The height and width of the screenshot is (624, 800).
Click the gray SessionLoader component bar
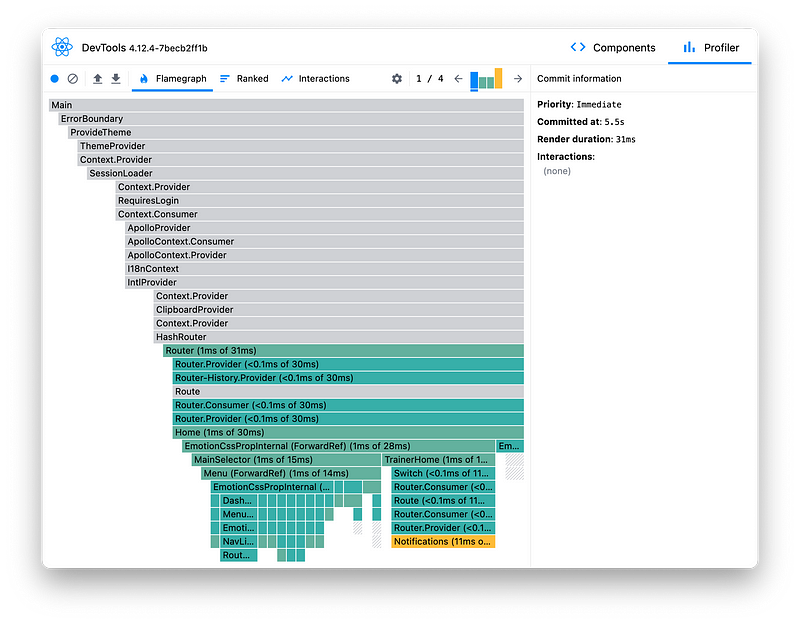(305, 173)
